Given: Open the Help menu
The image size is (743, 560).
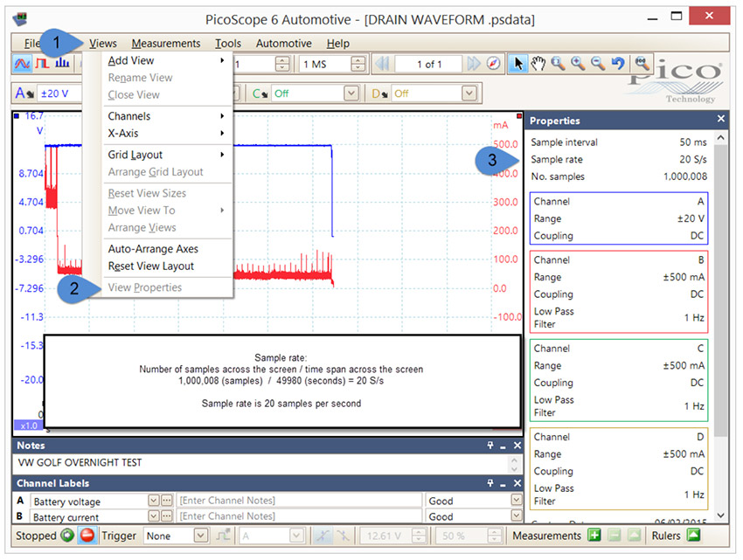Looking at the screenshot, I should [x=338, y=43].
